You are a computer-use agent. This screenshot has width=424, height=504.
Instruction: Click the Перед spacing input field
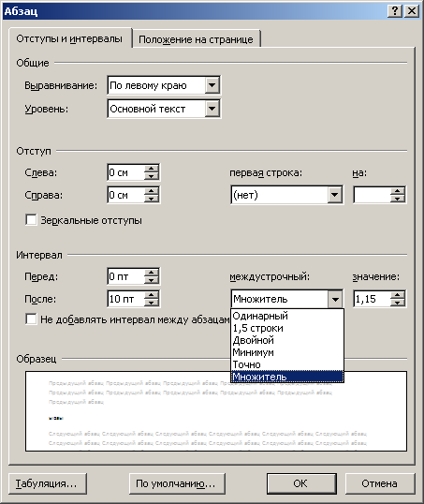click(x=126, y=276)
